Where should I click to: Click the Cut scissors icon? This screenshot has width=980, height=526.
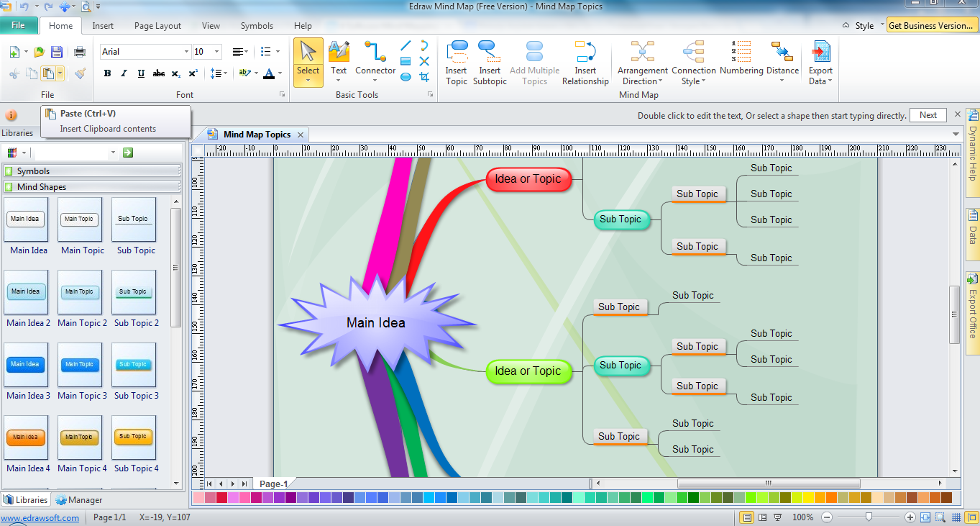coord(14,73)
